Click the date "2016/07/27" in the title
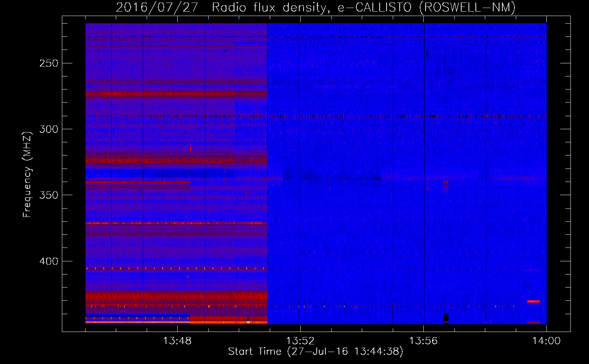 (157, 7)
